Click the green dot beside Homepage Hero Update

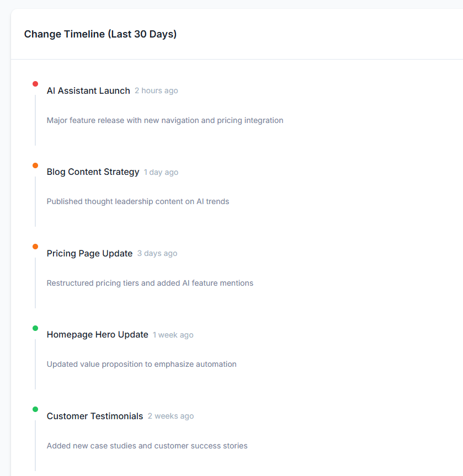35,328
